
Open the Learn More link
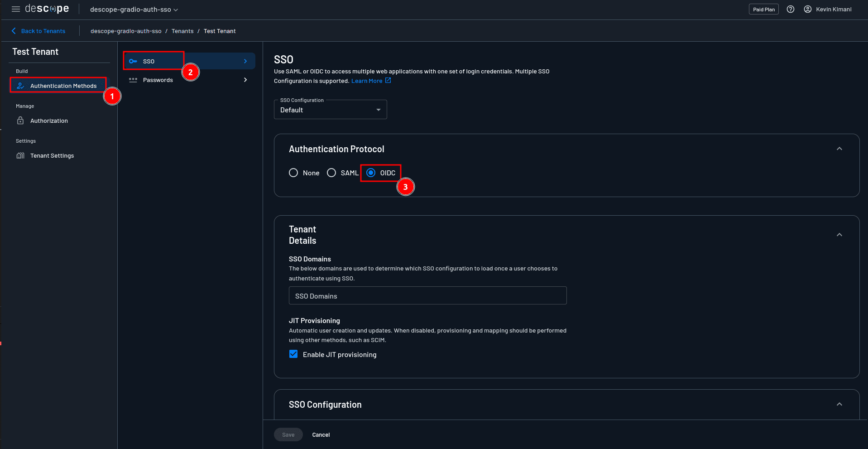(367, 81)
